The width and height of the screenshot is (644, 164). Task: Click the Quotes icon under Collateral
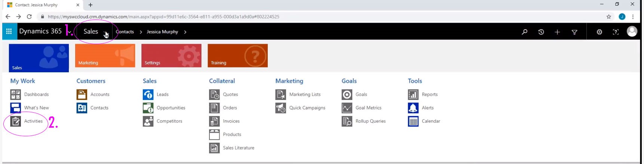[214, 94]
